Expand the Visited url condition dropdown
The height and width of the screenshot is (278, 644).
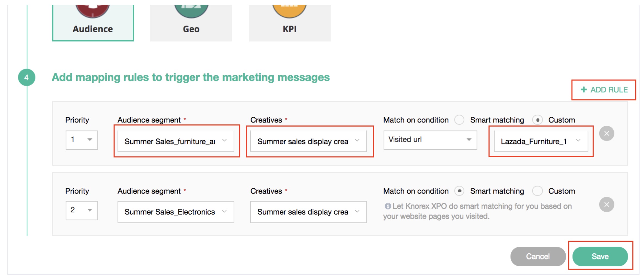[x=430, y=140]
